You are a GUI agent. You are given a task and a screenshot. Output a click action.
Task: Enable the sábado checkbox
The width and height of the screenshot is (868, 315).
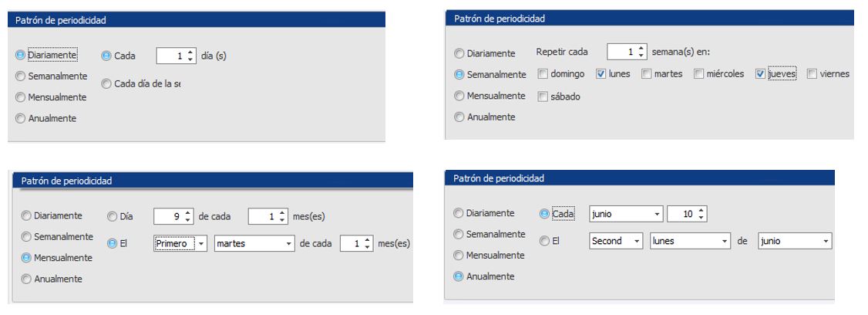pyautogui.click(x=543, y=97)
